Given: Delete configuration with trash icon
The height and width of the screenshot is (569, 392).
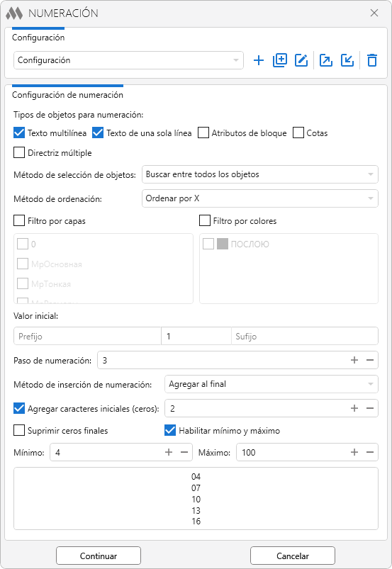Looking at the screenshot, I should pyautogui.click(x=372, y=60).
